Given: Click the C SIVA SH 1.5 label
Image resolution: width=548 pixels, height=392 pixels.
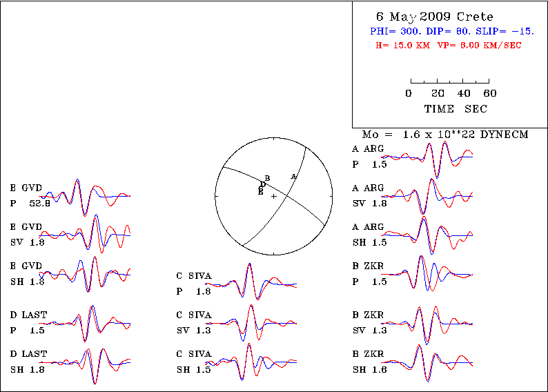Looking at the screenshot, I should coord(194,362).
